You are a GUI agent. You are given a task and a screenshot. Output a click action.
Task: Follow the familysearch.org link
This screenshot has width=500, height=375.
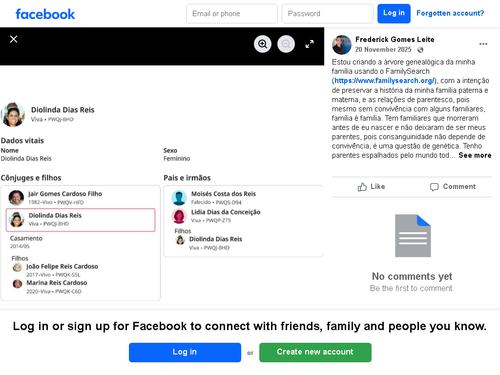pyautogui.click(x=384, y=81)
